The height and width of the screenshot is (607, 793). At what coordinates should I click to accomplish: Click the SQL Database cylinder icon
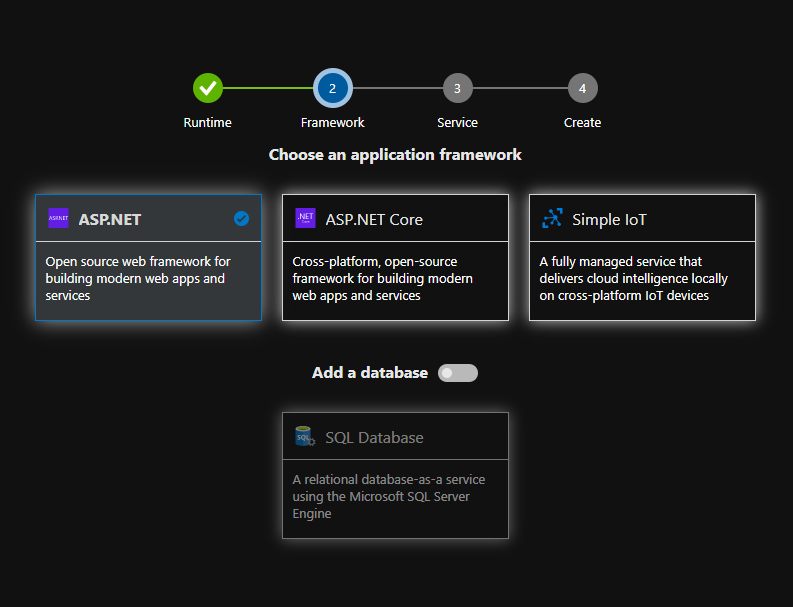[304, 436]
